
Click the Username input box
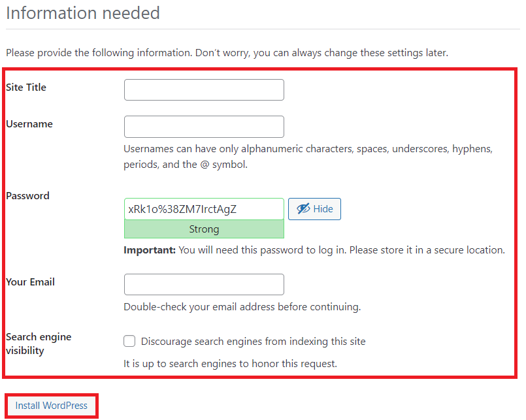pyautogui.click(x=204, y=126)
